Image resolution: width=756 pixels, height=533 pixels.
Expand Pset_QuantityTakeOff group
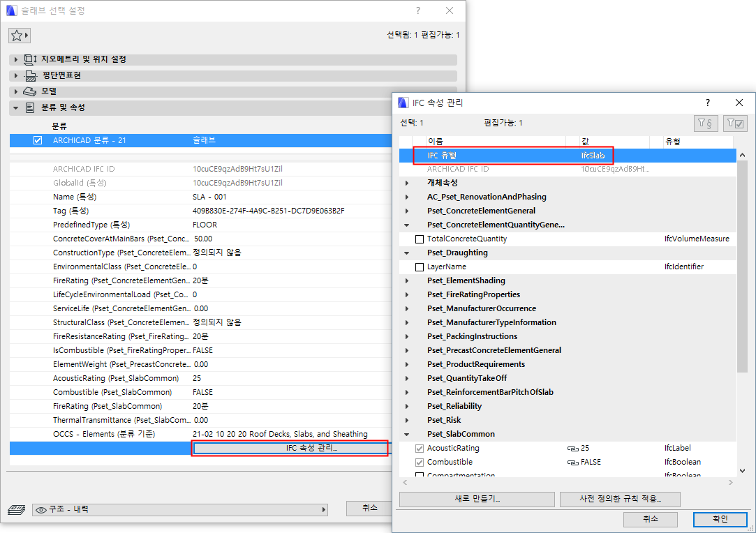tap(407, 379)
